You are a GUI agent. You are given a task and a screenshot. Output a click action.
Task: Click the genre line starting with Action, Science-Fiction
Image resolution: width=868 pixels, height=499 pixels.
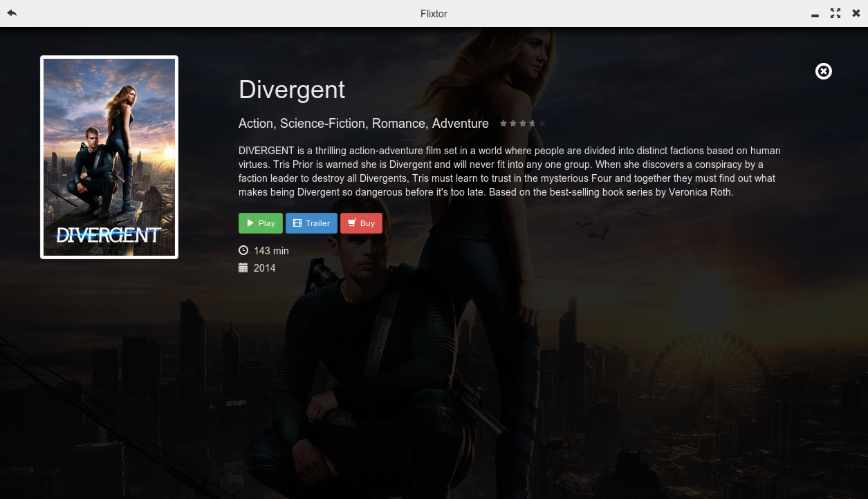[x=364, y=124]
